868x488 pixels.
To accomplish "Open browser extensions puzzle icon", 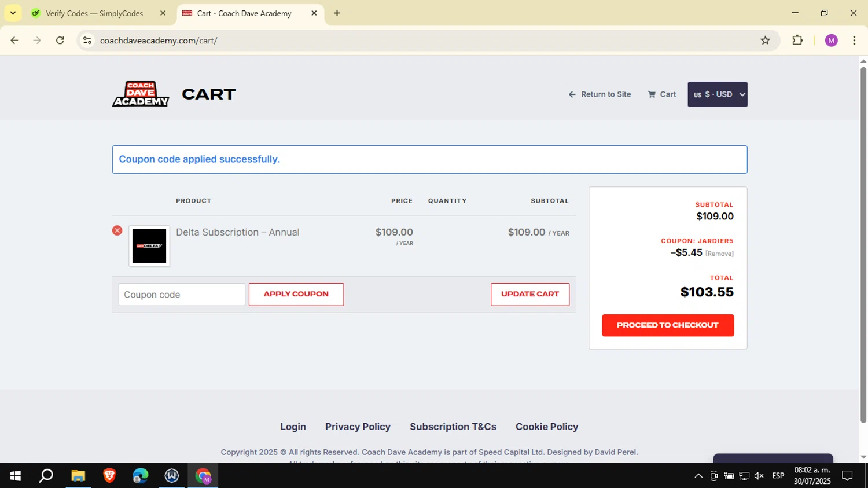I will (x=797, y=41).
